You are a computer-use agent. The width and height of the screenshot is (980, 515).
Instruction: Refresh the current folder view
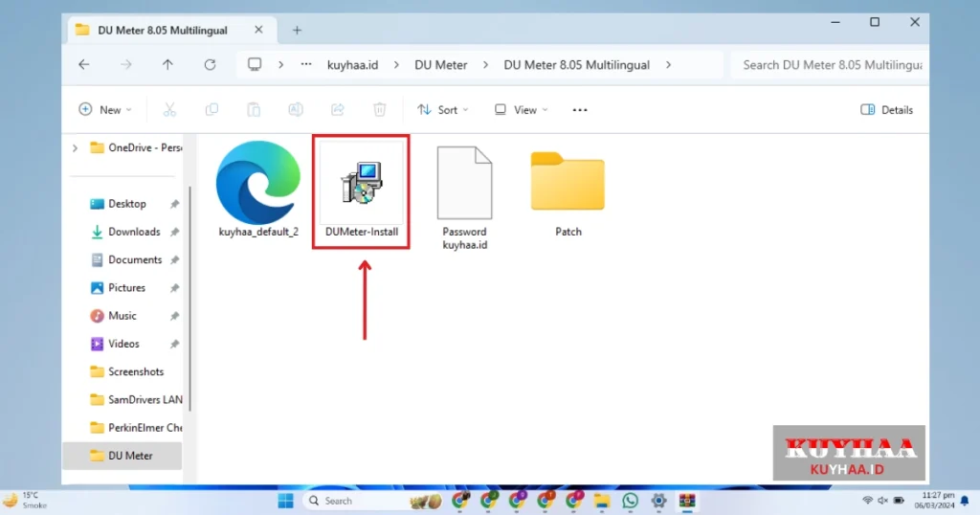(210, 64)
